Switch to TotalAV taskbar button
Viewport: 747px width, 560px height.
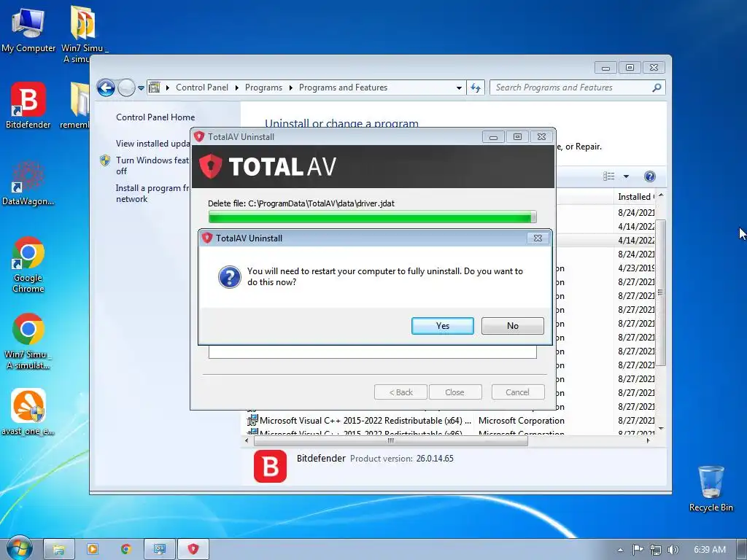(x=193, y=550)
